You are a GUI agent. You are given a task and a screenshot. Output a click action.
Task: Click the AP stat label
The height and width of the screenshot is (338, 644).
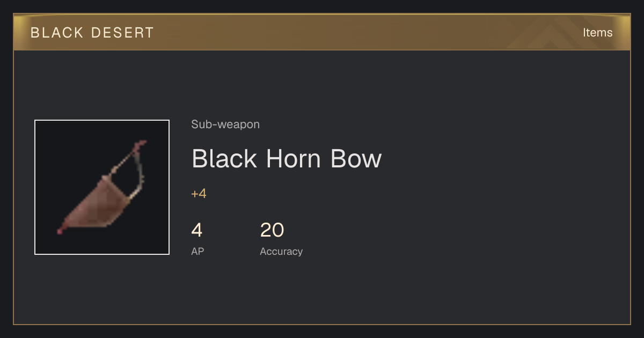point(197,251)
